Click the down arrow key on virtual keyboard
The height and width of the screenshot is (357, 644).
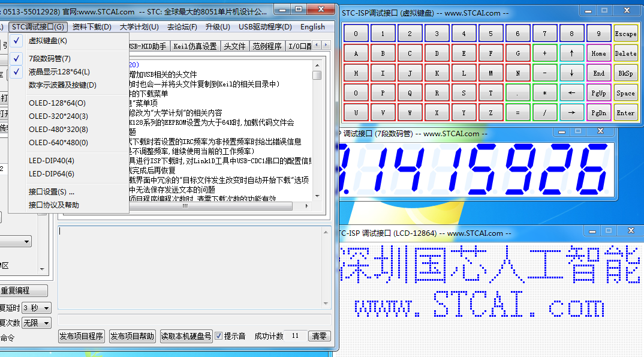coord(571,73)
